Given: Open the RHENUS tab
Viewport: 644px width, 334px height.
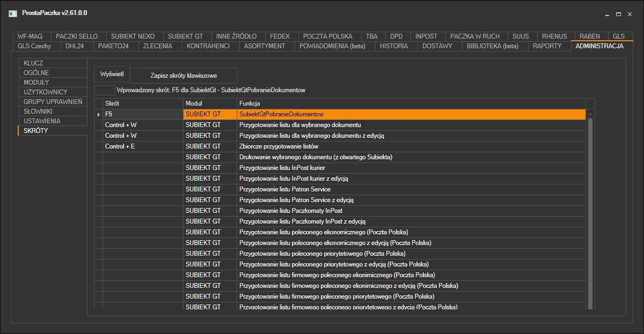Looking at the screenshot, I should coord(554,36).
